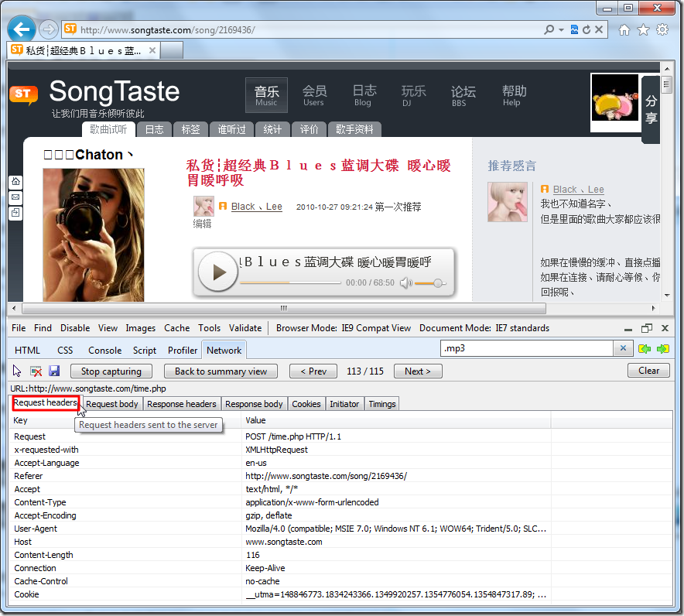684x616 pixels.
Task: Toggle the compatibility view icon
Action: (x=574, y=29)
